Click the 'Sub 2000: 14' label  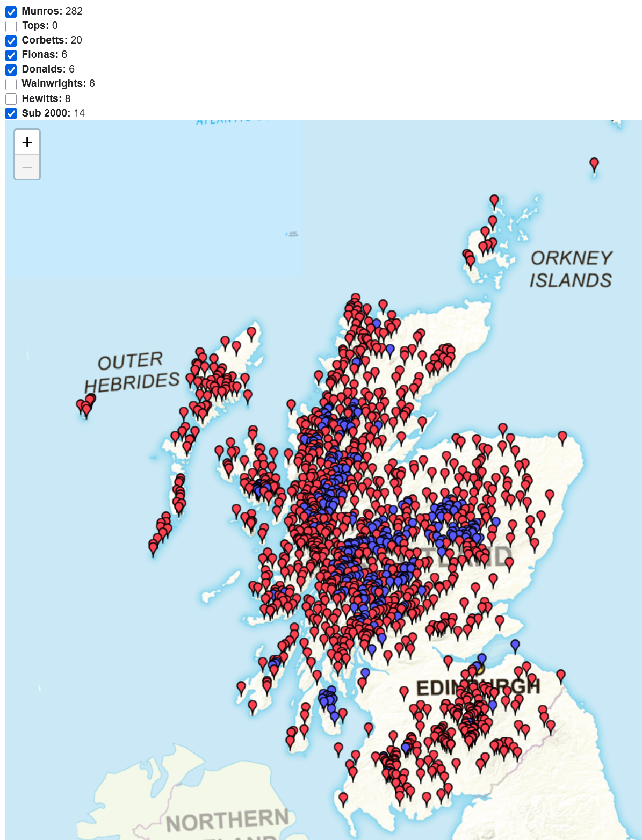(x=53, y=113)
